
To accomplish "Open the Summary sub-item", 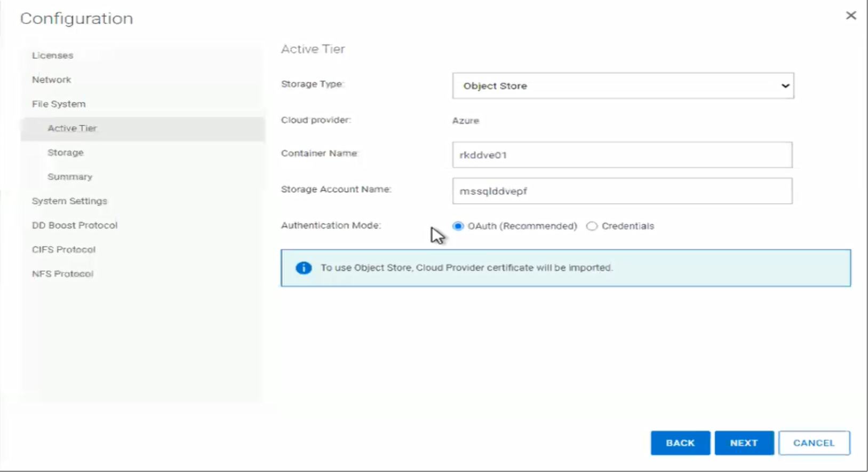I will tap(70, 177).
